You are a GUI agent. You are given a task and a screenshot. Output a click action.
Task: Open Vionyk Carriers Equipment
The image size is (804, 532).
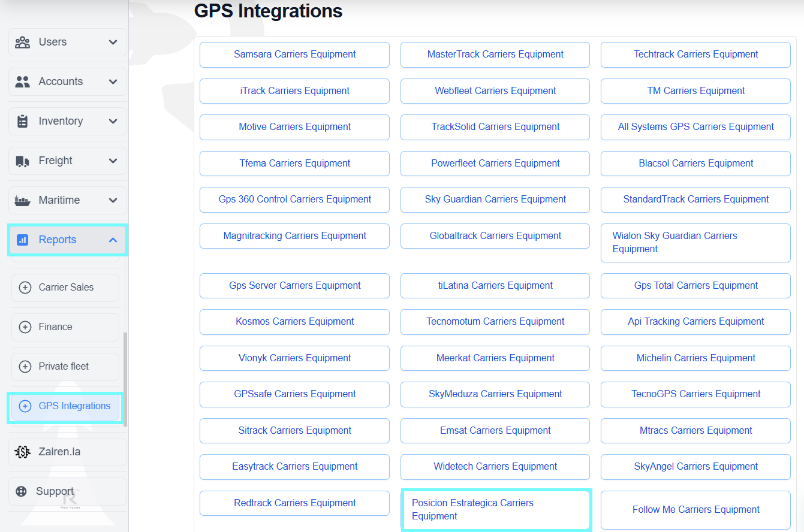click(294, 358)
